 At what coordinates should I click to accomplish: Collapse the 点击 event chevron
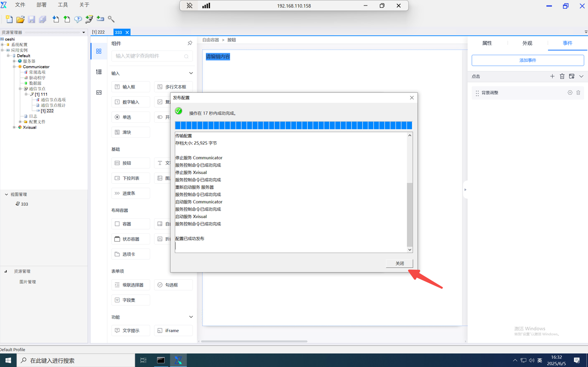[581, 76]
